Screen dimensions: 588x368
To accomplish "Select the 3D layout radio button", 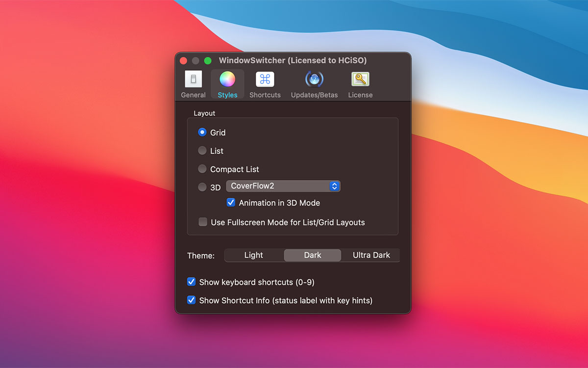I will coord(202,187).
